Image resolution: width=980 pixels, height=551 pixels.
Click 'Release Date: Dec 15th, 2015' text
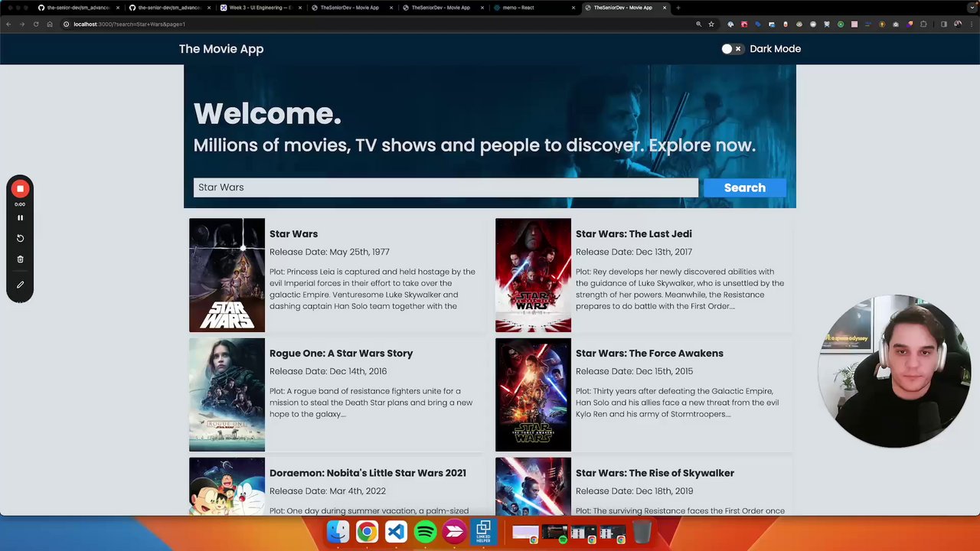(634, 371)
